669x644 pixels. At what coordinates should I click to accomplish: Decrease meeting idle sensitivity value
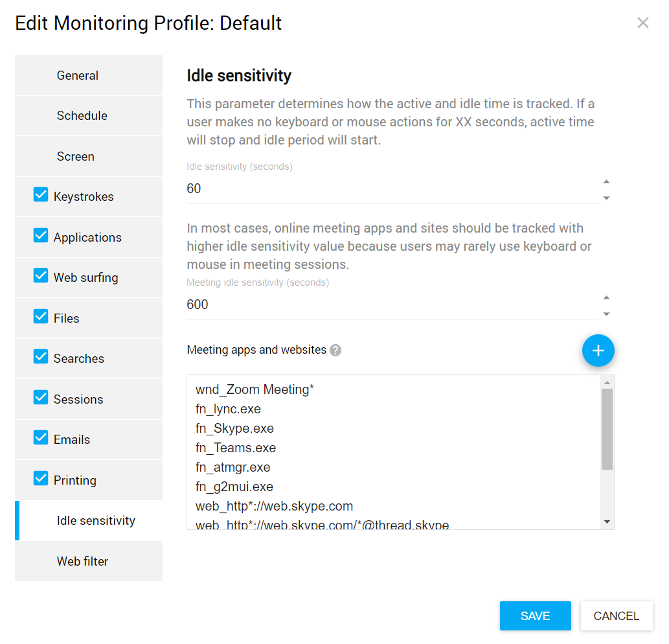tap(606, 314)
